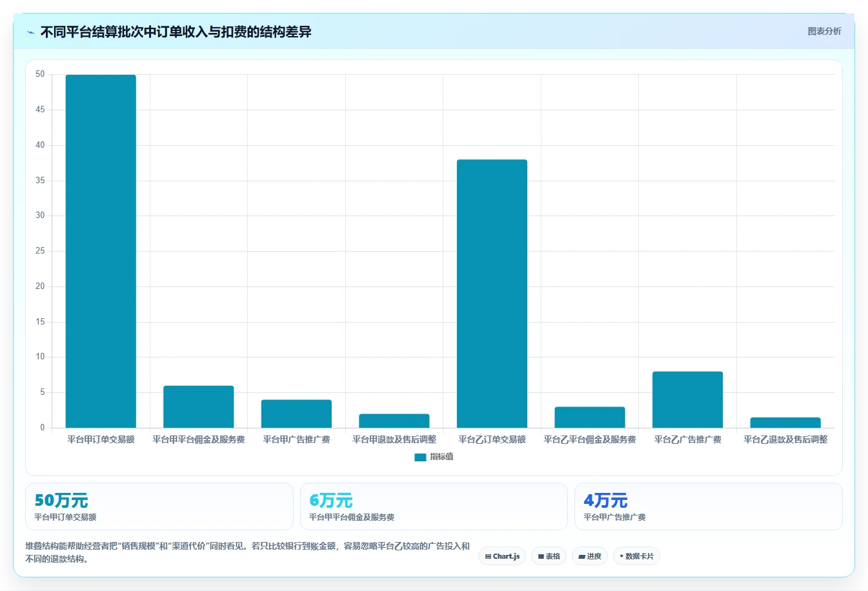Click the 指标值 legend label
This screenshot has height=591, width=868.
tap(442, 457)
